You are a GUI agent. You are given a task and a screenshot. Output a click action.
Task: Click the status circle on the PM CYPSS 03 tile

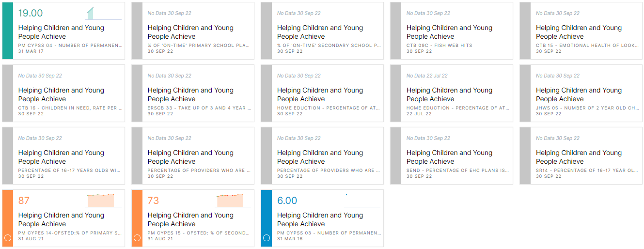tap(266, 238)
